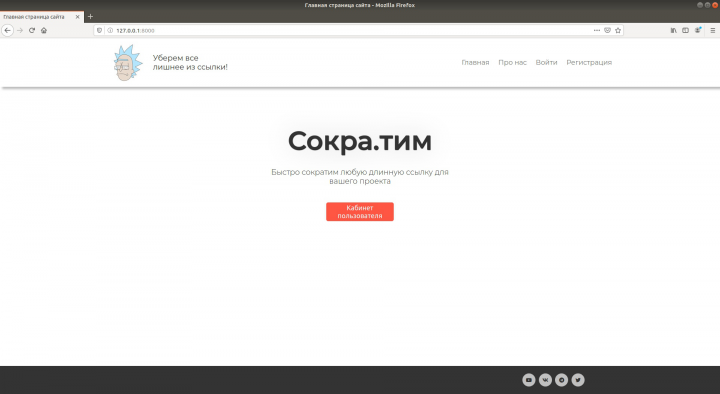Open the VK icon in the footer
The height and width of the screenshot is (394, 720).
click(545, 380)
